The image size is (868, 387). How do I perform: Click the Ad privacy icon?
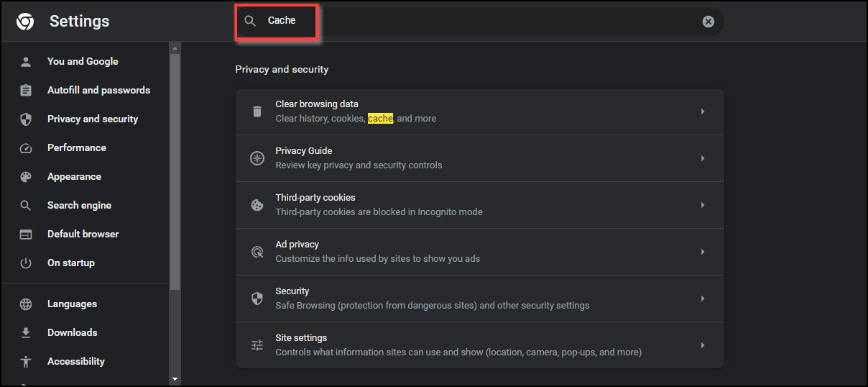coord(257,252)
